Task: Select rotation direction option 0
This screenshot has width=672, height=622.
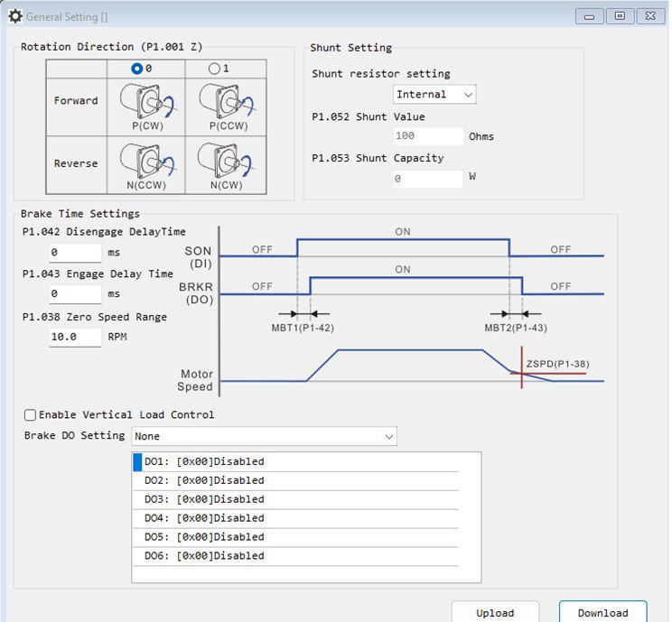Action: click(x=136, y=69)
